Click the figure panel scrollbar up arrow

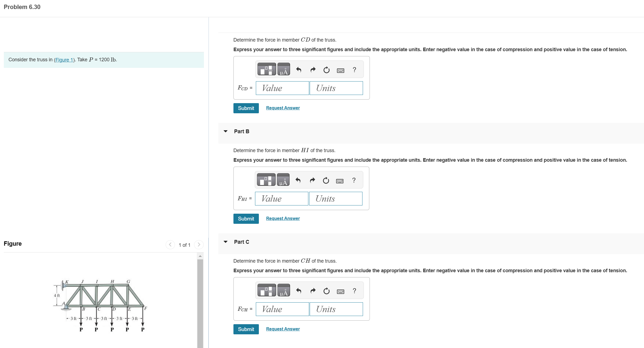[200, 256]
